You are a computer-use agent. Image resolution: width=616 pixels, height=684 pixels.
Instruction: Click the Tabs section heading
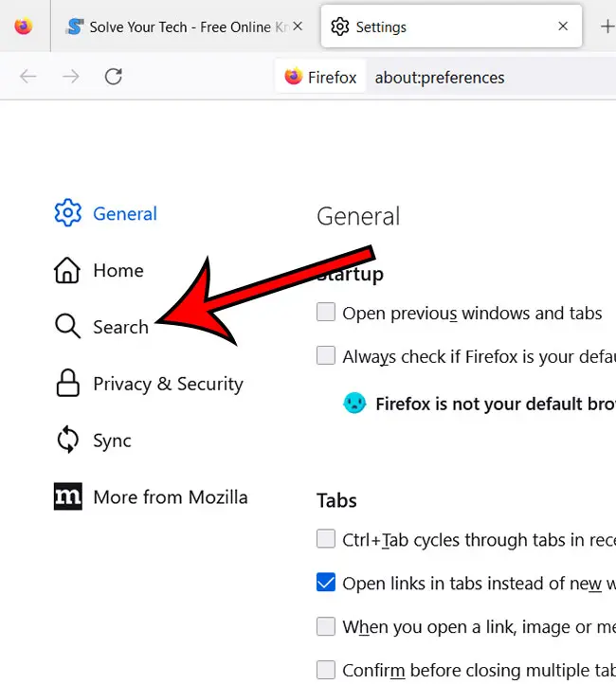(336, 501)
